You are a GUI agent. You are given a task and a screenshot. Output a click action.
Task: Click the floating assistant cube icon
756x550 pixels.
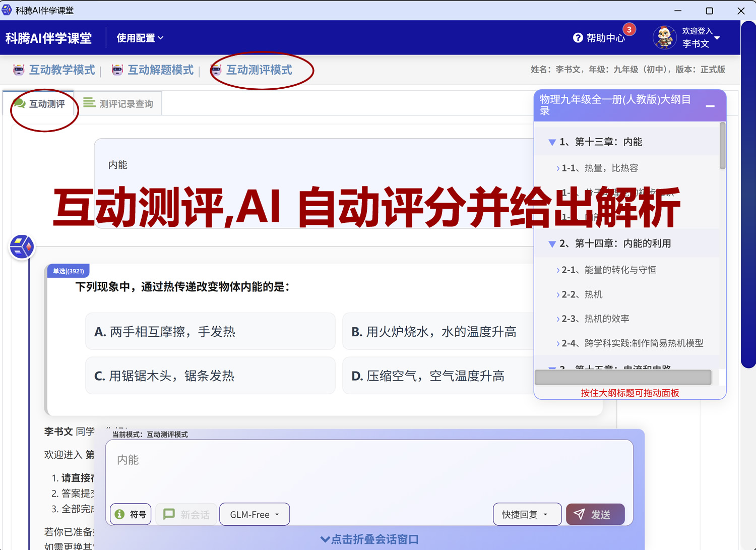(x=21, y=247)
